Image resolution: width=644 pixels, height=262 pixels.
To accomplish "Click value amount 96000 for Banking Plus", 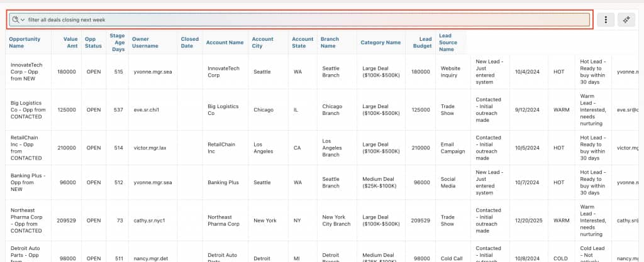I will tap(67, 182).
